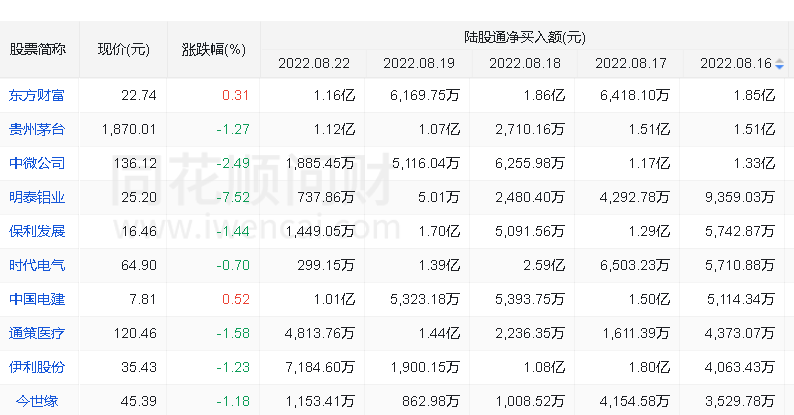Click the 4,154.58万 cell
794x415 pixels.
[x=635, y=401]
